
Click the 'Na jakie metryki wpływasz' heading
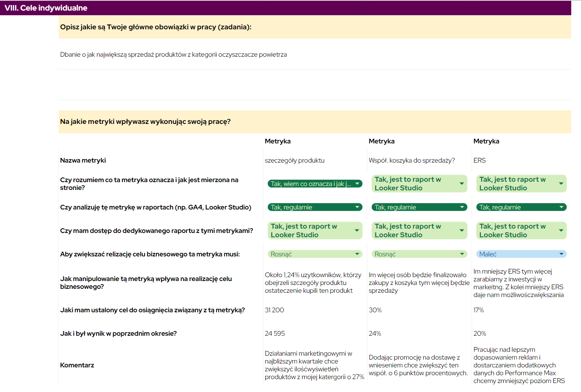pos(145,122)
